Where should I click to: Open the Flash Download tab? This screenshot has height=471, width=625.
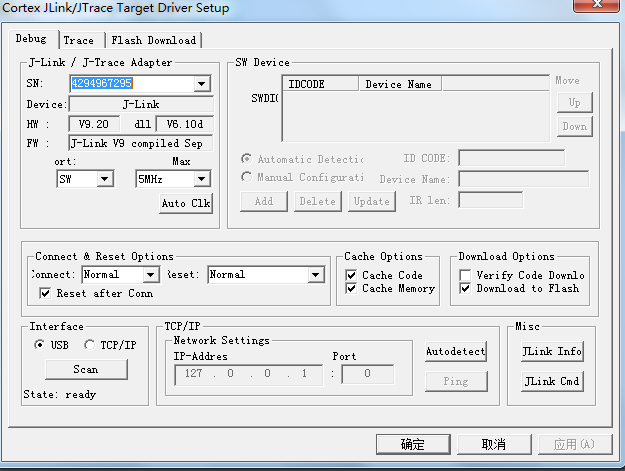coord(153,40)
